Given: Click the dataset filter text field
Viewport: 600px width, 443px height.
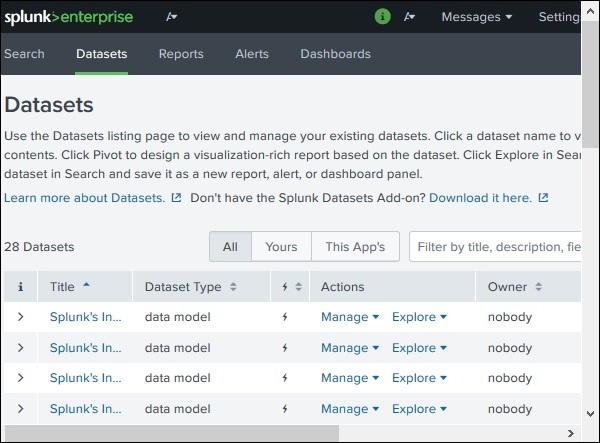Looking at the screenshot, I should 497,246.
